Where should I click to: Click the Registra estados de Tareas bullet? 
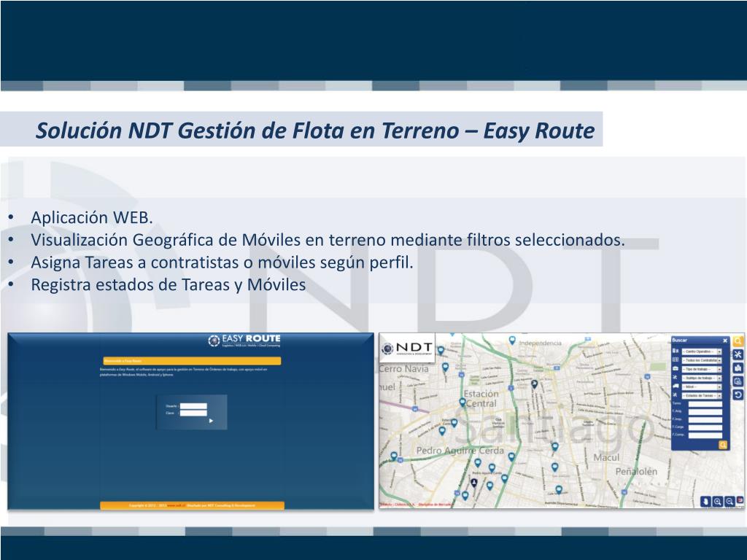pos(169,284)
